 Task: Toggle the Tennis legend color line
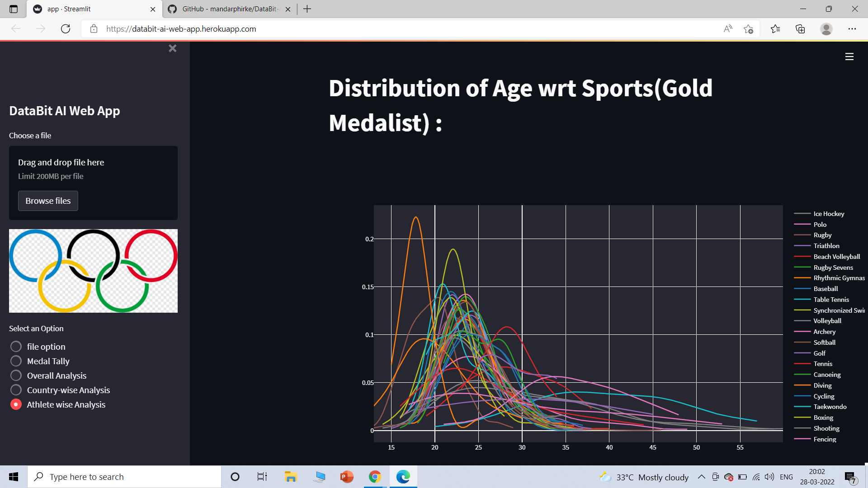click(x=802, y=364)
